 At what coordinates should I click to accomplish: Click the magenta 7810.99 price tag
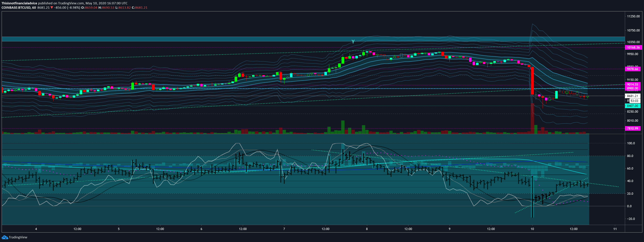pos(633,128)
